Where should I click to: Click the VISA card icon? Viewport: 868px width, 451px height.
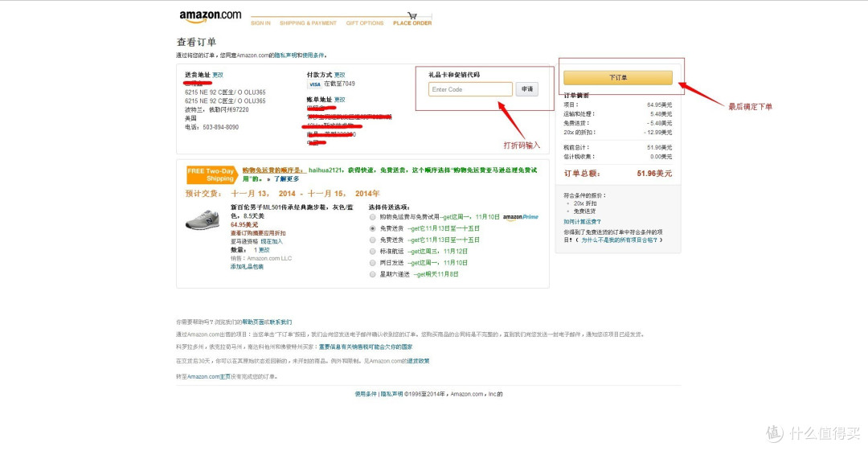(x=314, y=84)
